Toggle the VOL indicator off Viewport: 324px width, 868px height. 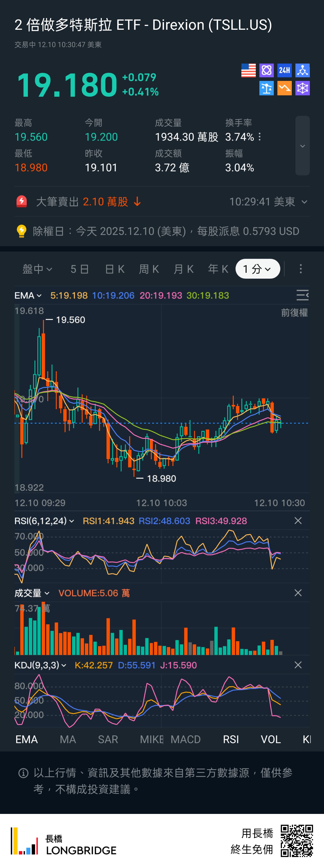[x=270, y=739]
